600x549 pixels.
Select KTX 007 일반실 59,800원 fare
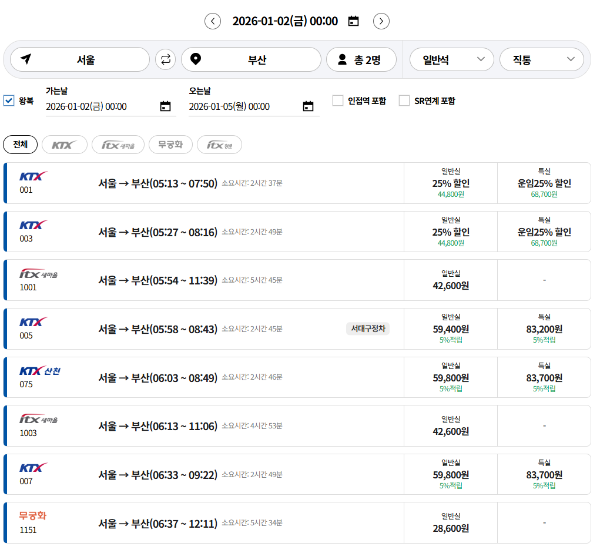pos(451,474)
